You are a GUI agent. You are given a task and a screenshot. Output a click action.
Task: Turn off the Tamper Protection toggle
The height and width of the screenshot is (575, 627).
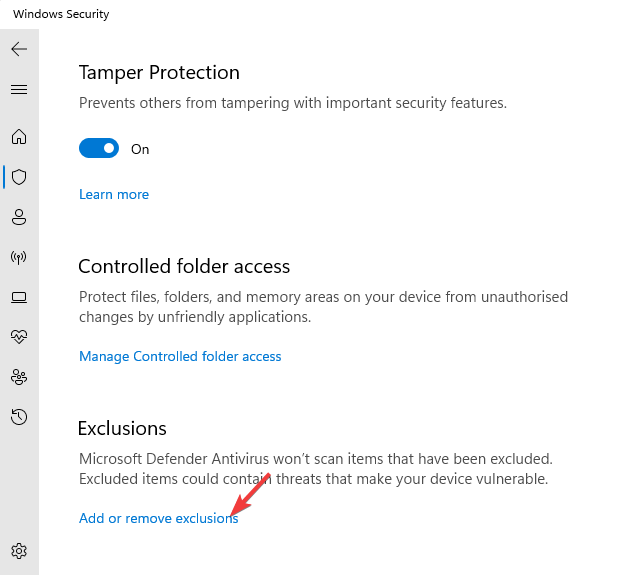point(99,149)
